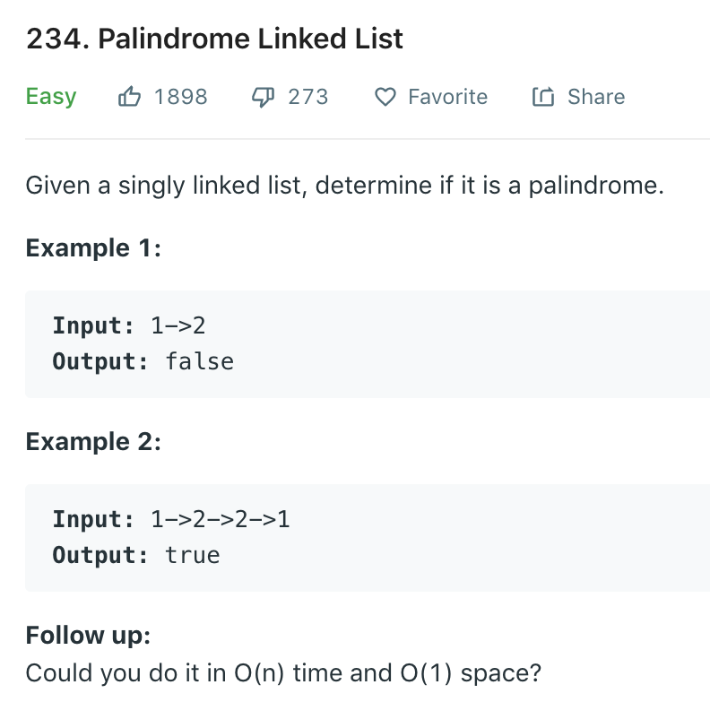
Task: Open sharing options via the Share arrow icon
Action: click(x=543, y=96)
